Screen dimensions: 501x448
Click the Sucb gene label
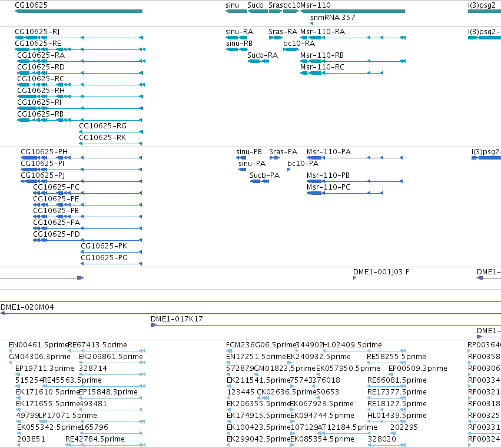(256, 5)
